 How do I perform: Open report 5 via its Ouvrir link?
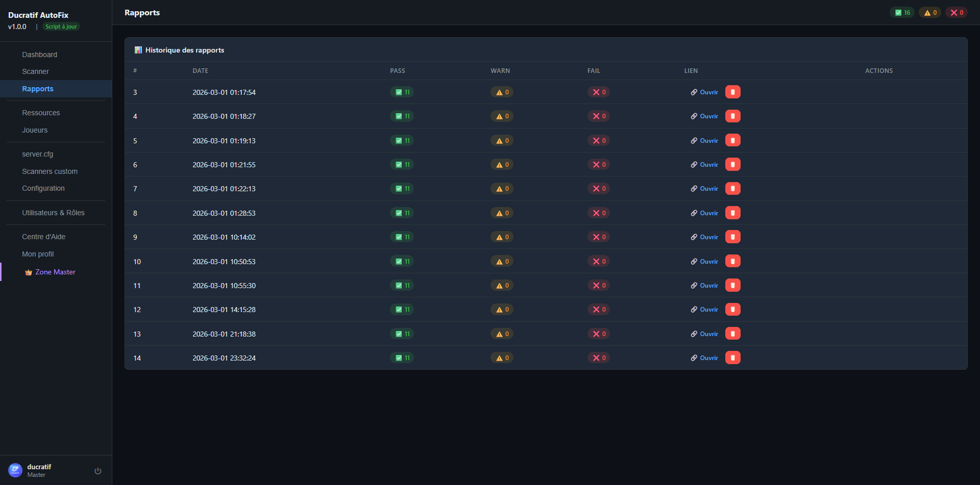click(x=709, y=141)
